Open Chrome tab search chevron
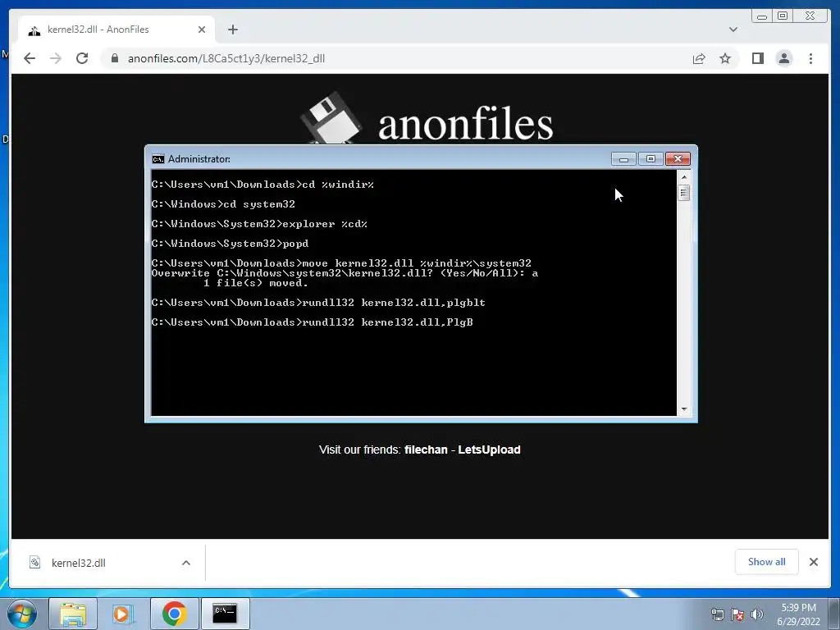This screenshot has height=630, width=840. click(x=733, y=30)
